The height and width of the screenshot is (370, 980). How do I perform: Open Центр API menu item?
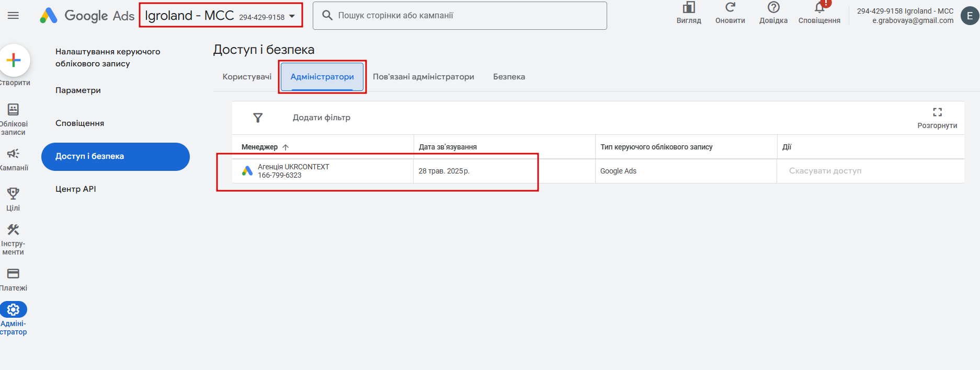(76, 189)
